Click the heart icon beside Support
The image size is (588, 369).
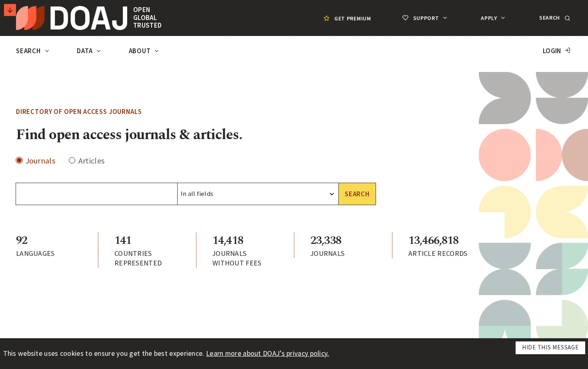[x=405, y=18]
